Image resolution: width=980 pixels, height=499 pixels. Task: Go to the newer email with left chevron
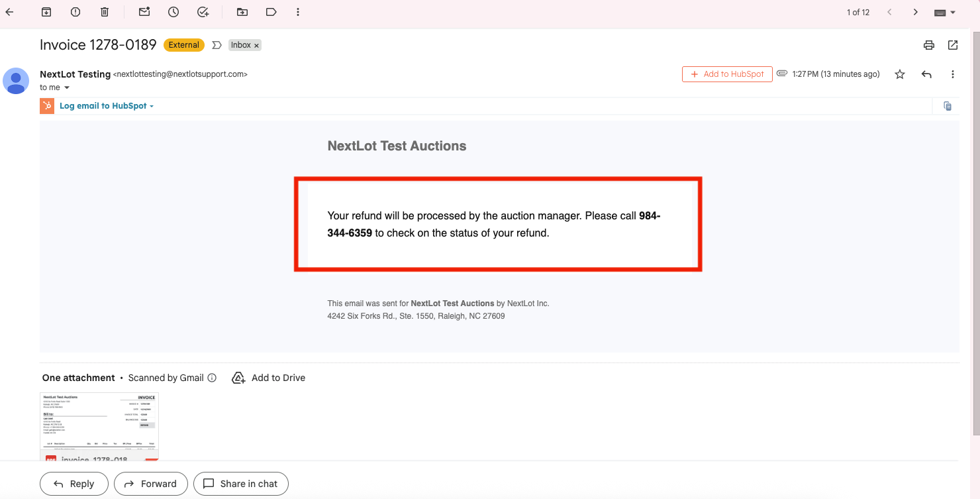click(889, 12)
